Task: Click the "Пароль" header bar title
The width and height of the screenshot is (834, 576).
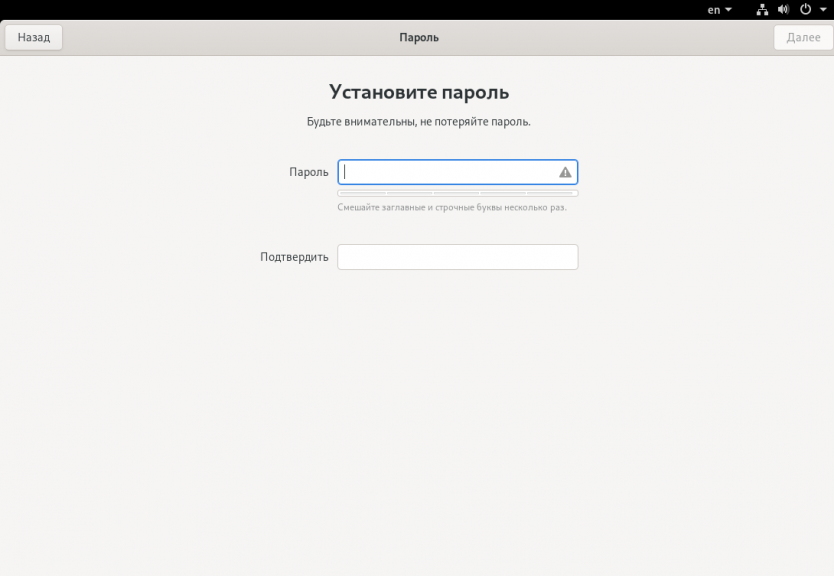Action: (x=418, y=38)
